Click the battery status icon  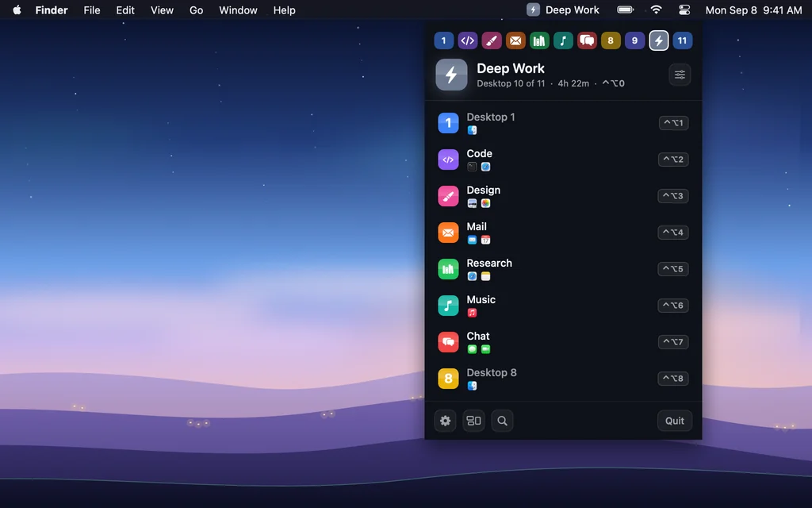pyautogui.click(x=626, y=10)
